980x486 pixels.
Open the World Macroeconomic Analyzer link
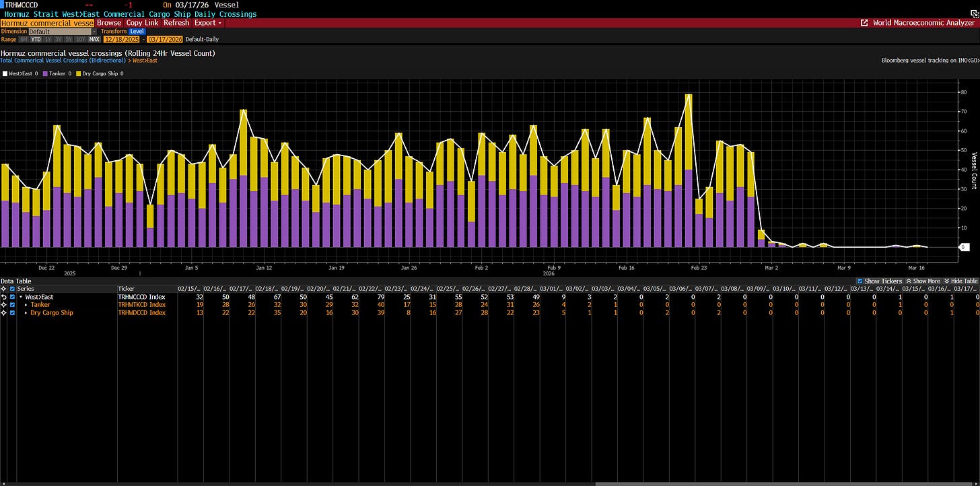coord(923,23)
